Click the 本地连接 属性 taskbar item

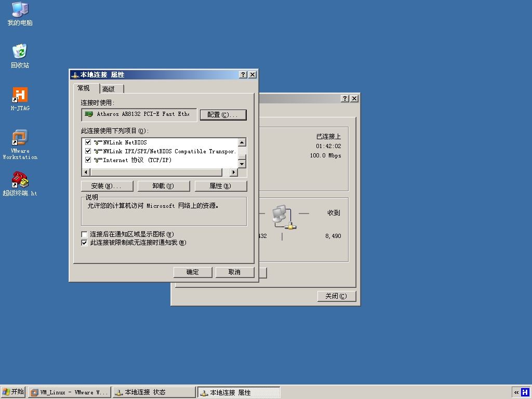[x=239, y=393]
